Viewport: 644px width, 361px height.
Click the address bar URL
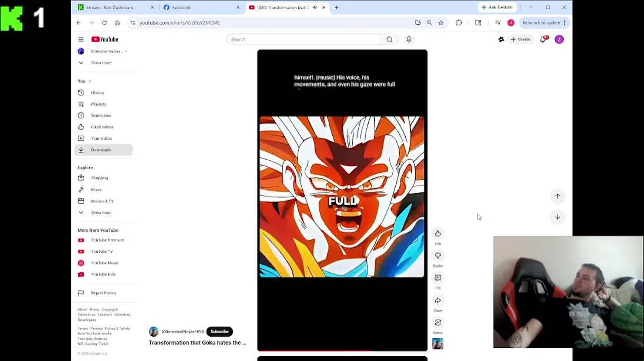pyautogui.click(x=180, y=23)
